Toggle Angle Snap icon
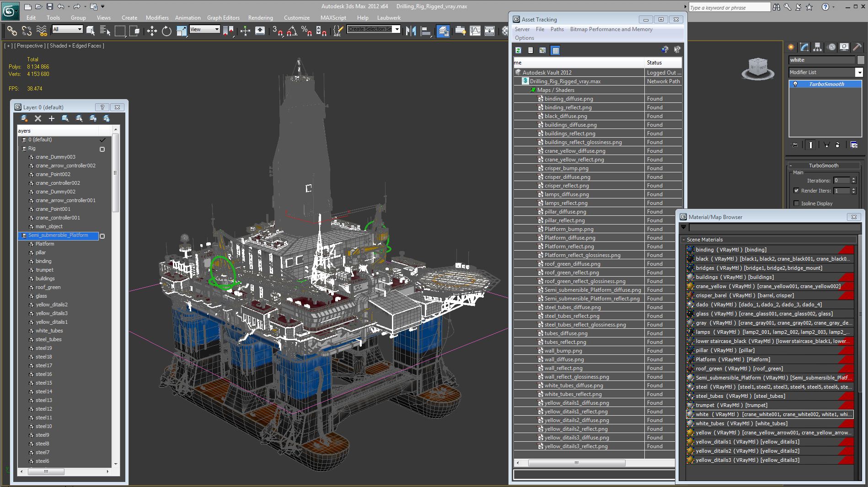The height and width of the screenshot is (487, 868). tap(292, 31)
